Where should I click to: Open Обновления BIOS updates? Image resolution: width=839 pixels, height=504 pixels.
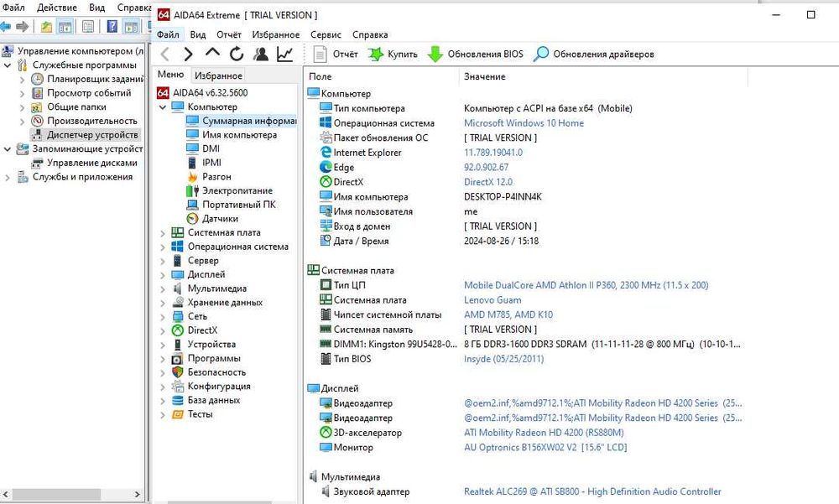(x=476, y=54)
